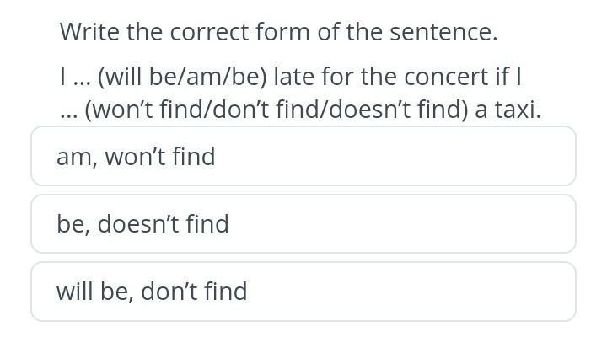Screen dimensions: 607x364
Task: Click the word "taxi" in the question
Action: point(514,110)
